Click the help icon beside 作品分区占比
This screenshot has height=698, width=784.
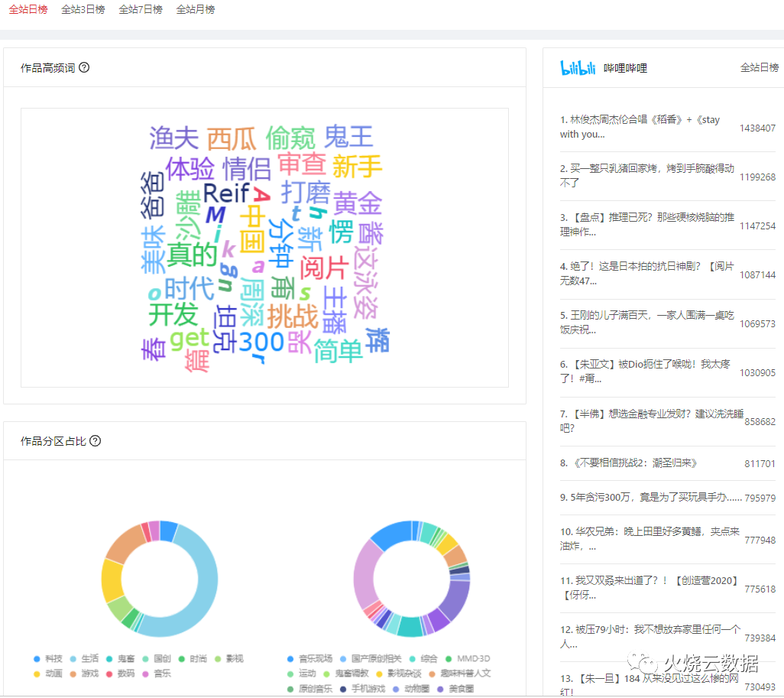95,441
